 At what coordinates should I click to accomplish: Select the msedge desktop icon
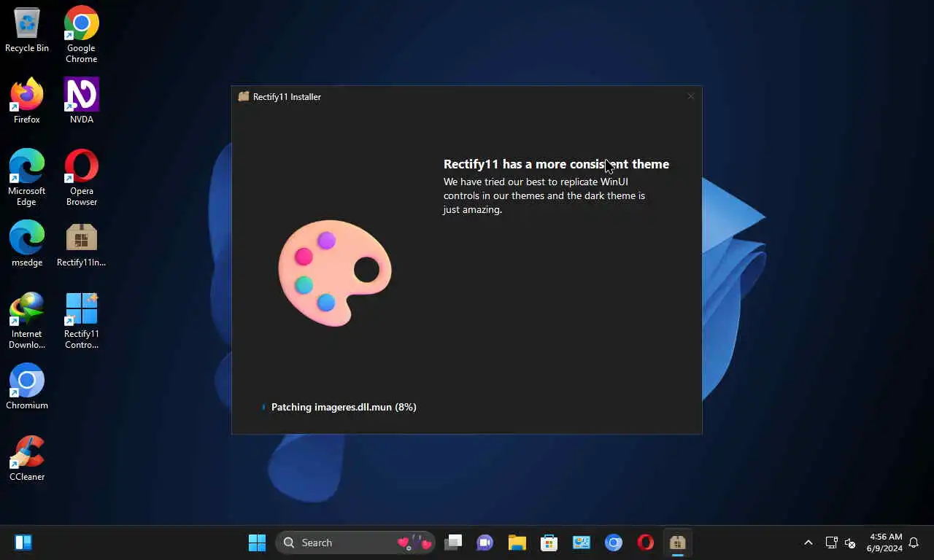pos(27,244)
